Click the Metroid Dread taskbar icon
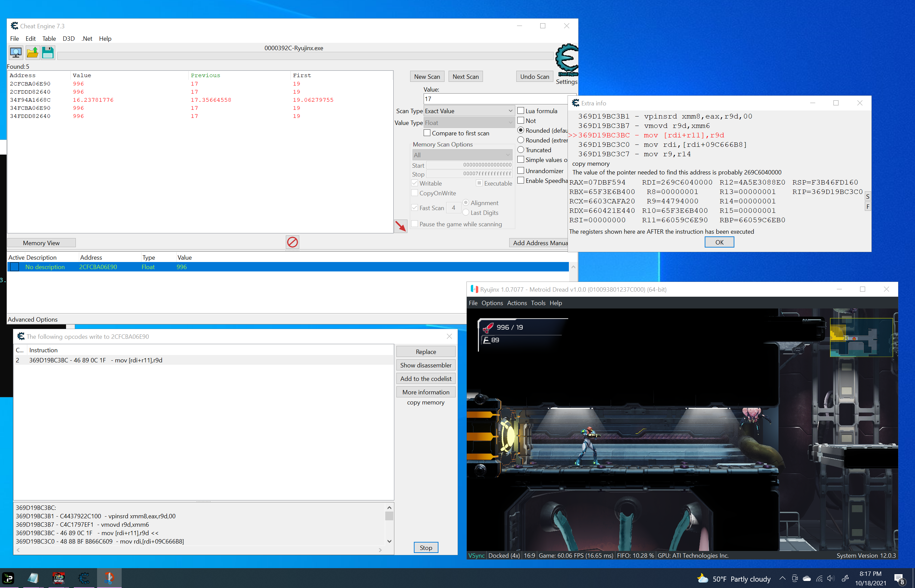 click(x=58, y=578)
